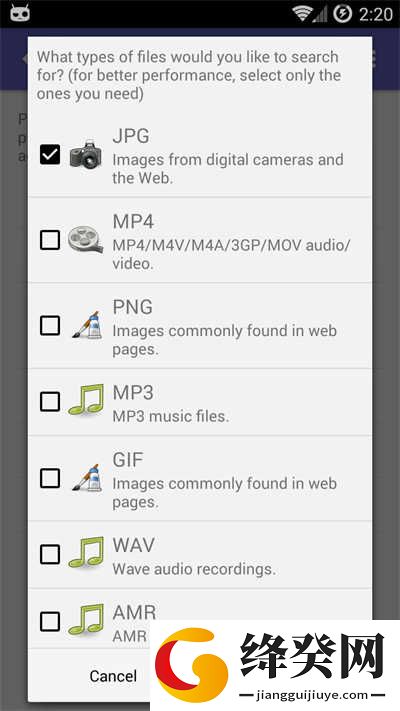This screenshot has width=400, height=711.
Task: Enable the MP4 checkbox
Action: 50,240
